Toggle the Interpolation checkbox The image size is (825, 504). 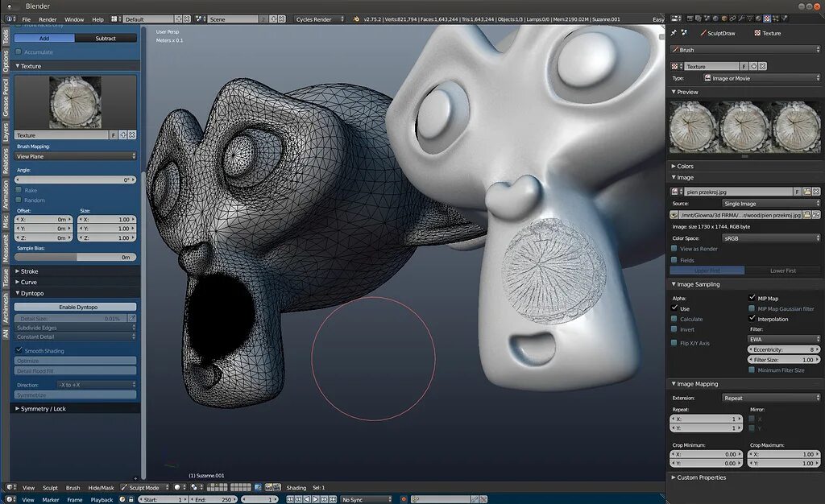[x=752, y=319]
